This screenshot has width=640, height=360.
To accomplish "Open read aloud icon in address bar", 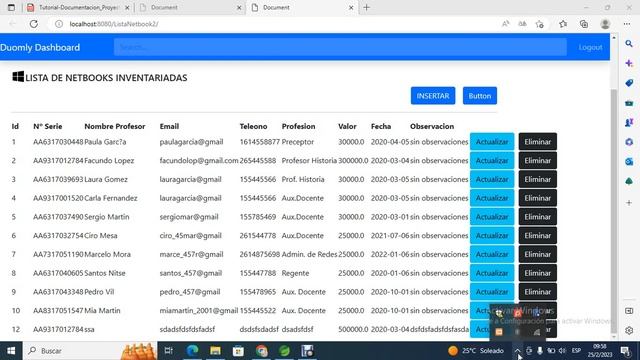I will [x=505, y=24].
